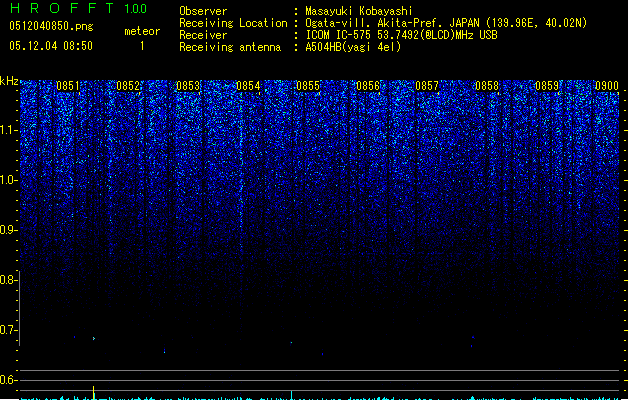The height and width of the screenshot is (400, 629).
Task: Click the 1.0 kHz axis label
Action: 7,180
